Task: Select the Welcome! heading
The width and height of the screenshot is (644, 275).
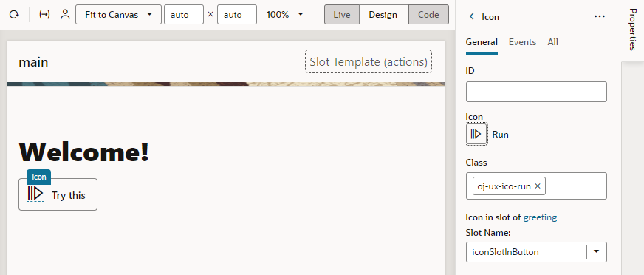Action: click(83, 152)
